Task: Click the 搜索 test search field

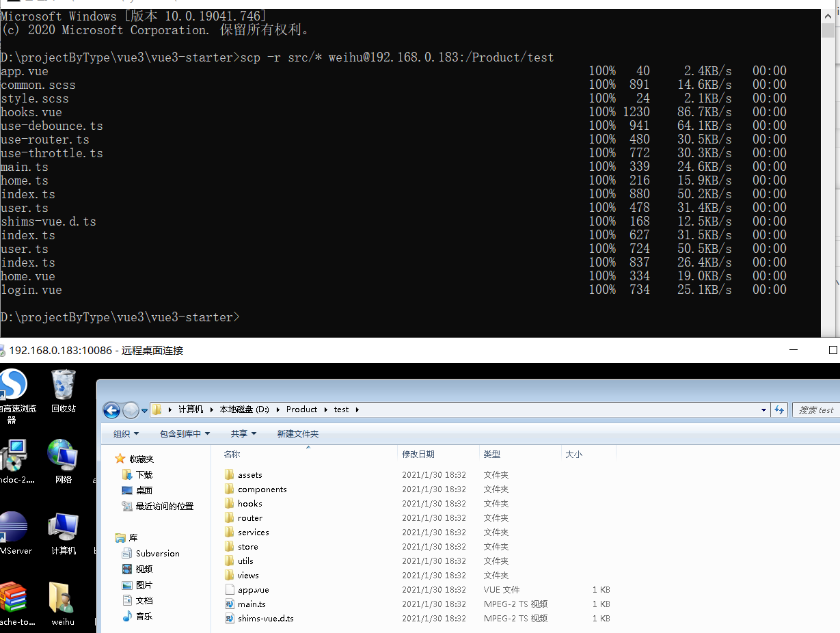Action: (x=815, y=410)
